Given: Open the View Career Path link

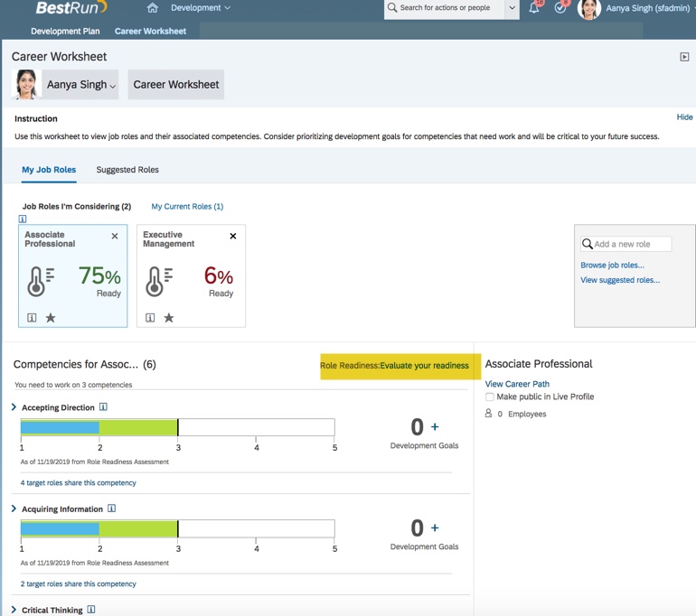Looking at the screenshot, I should coord(517,384).
